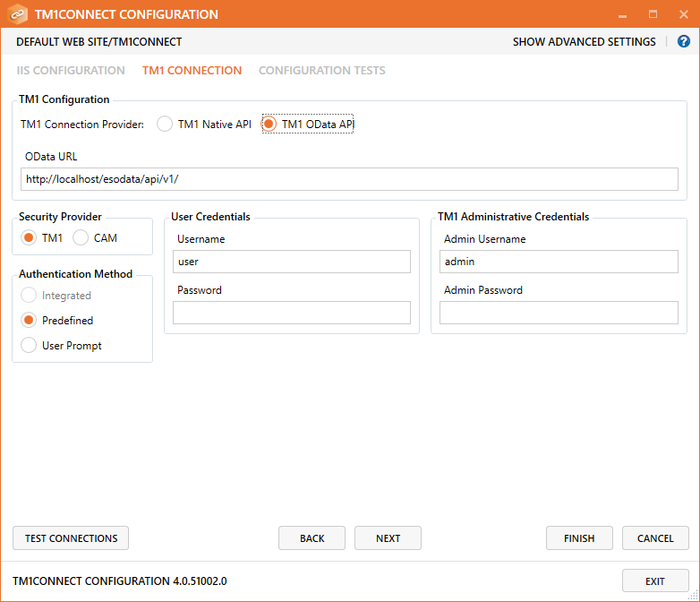The image size is (700, 602).
Task: Exit the configuration tool
Action: coord(655,581)
